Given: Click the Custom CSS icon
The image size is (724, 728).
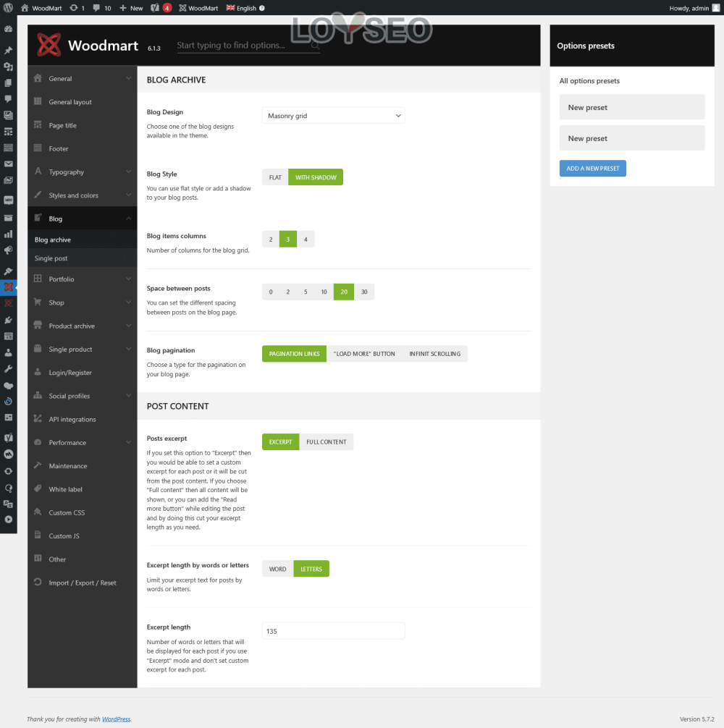Looking at the screenshot, I should pos(38,512).
